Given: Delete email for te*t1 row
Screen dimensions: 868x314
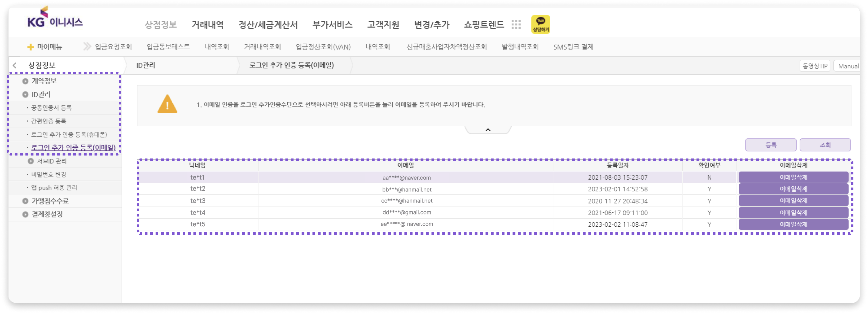Looking at the screenshot, I should tap(793, 177).
